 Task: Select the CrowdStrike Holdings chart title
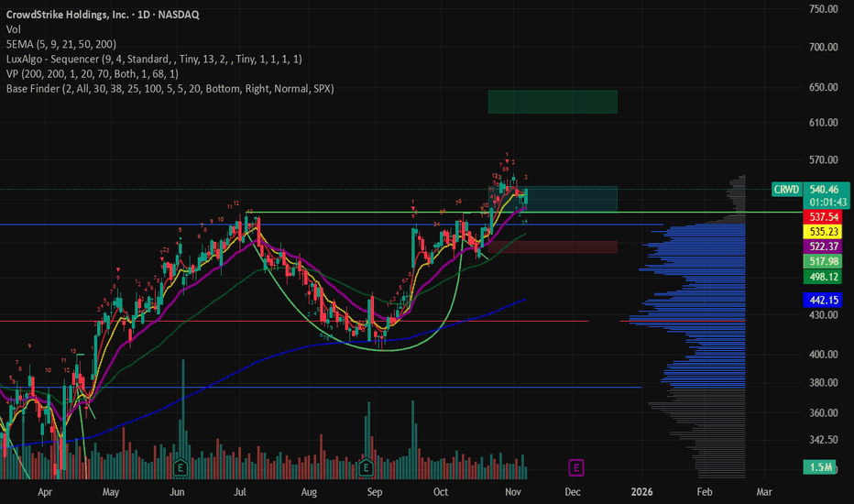(x=103, y=15)
